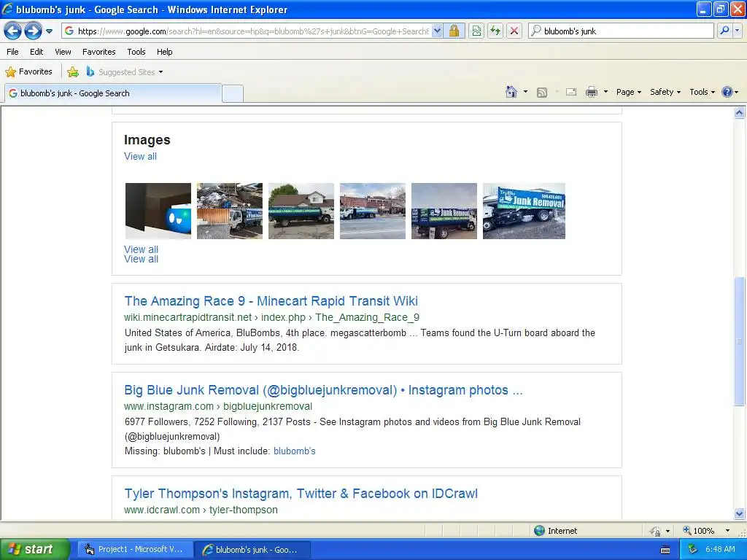Screen dimensions: 747x560
Task: Open search provider options dropdown
Action: (737, 31)
